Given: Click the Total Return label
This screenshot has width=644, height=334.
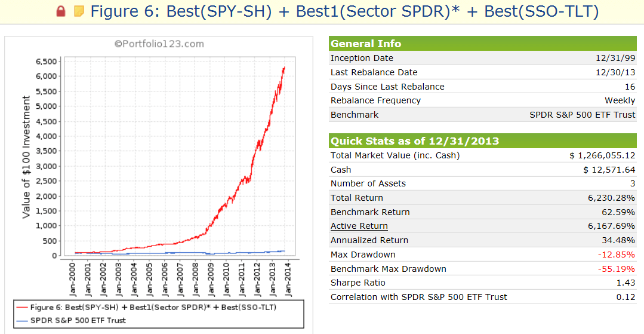Looking at the screenshot, I should point(357,198).
